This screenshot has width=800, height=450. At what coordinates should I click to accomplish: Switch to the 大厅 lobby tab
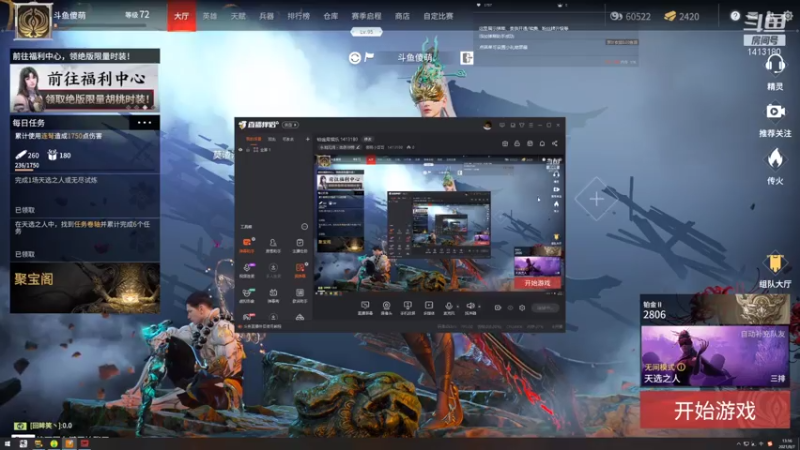(182, 16)
